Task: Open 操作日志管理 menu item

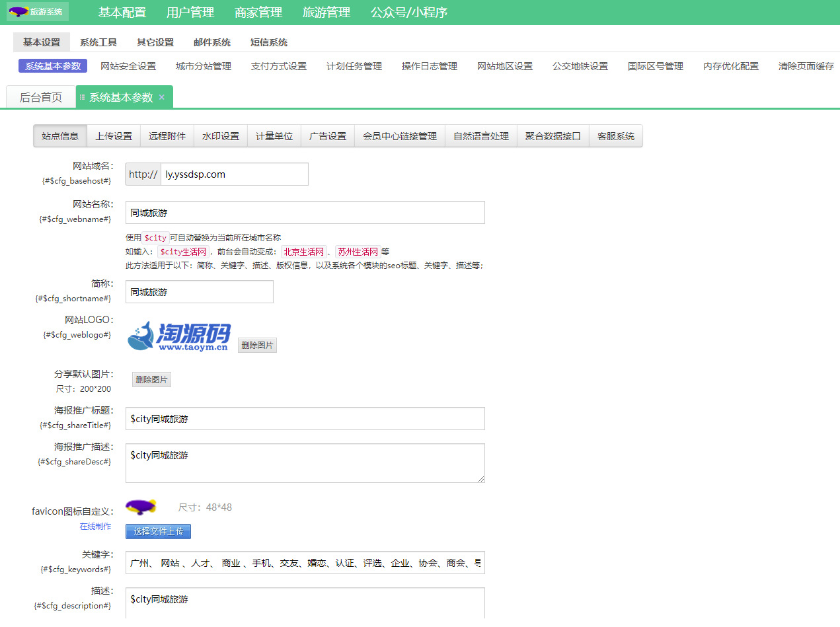Action: [x=430, y=66]
